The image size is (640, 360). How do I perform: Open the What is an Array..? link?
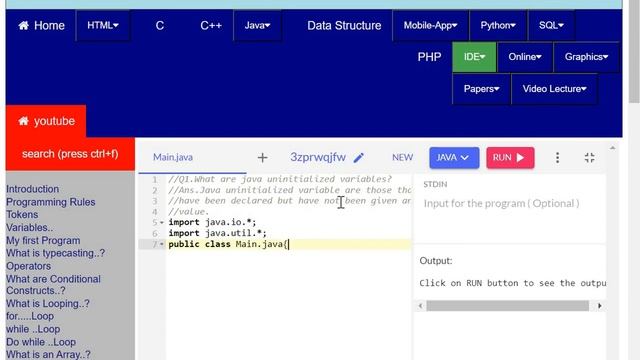pyautogui.click(x=48, y=355)
